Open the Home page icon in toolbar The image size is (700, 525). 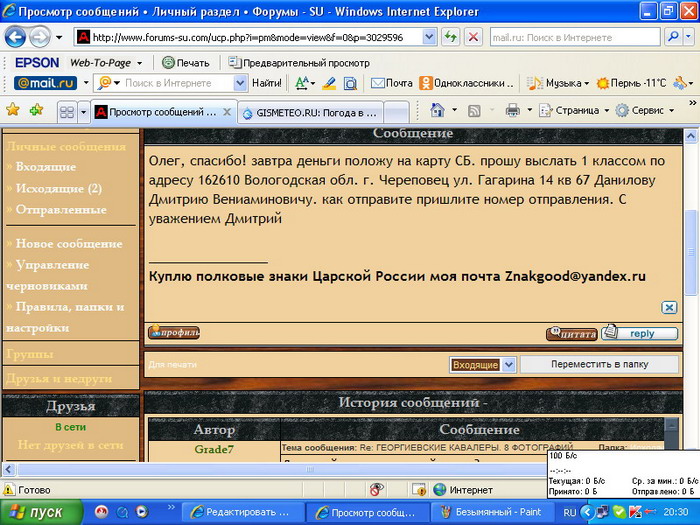click(437, 110)
